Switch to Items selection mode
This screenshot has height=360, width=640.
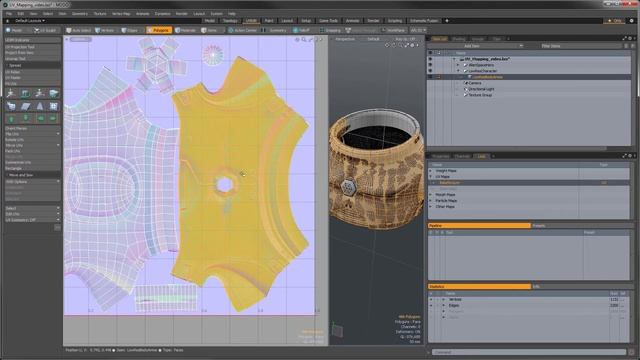pos(210,30)
